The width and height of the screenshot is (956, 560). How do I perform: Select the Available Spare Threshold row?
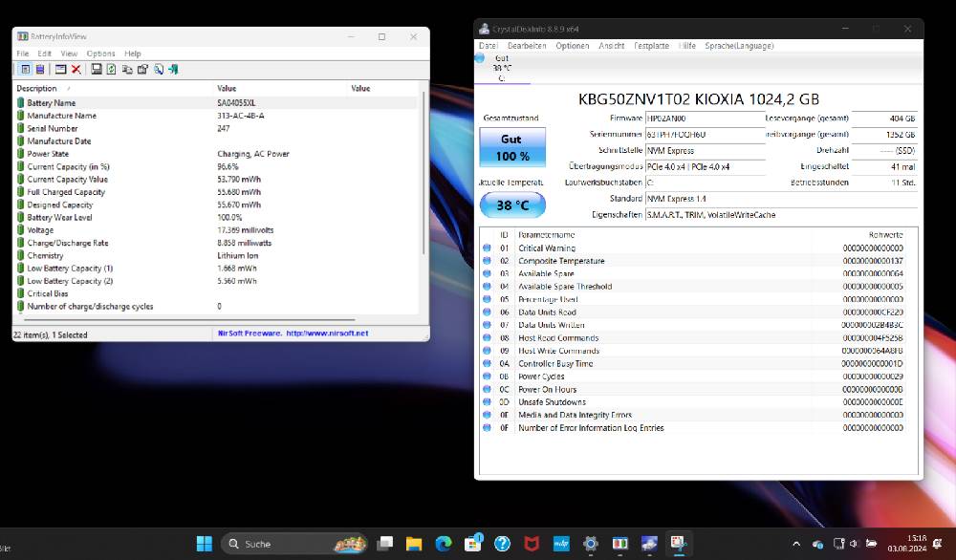[x=694, y=287]
